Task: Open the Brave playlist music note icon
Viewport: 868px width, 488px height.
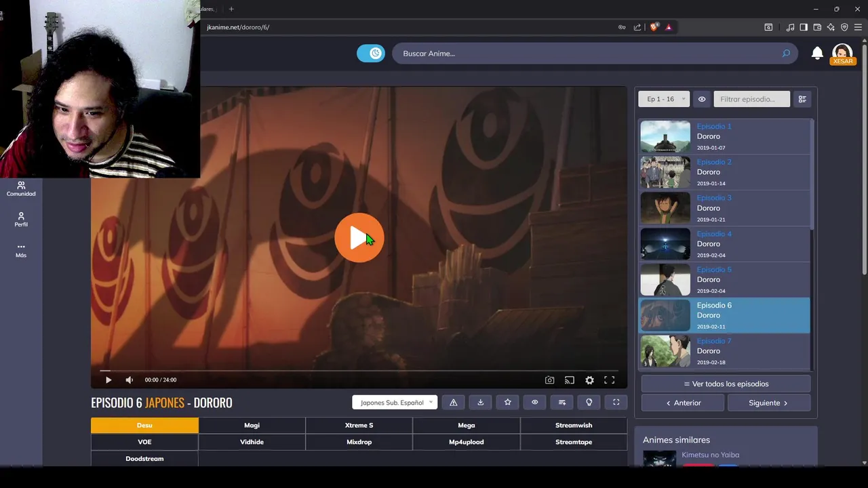Action: tap(790, 27)
